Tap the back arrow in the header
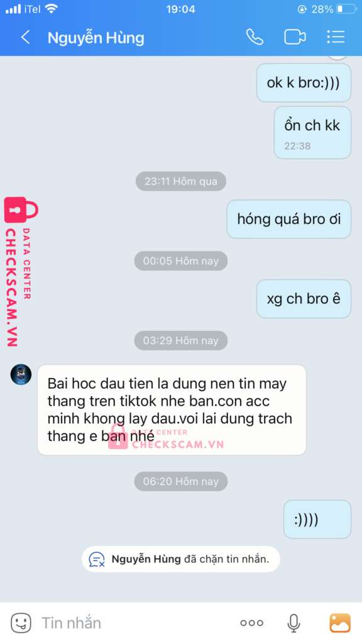Image resolution: width=362 pixels, height=644 pixels. tap(25, 37)
